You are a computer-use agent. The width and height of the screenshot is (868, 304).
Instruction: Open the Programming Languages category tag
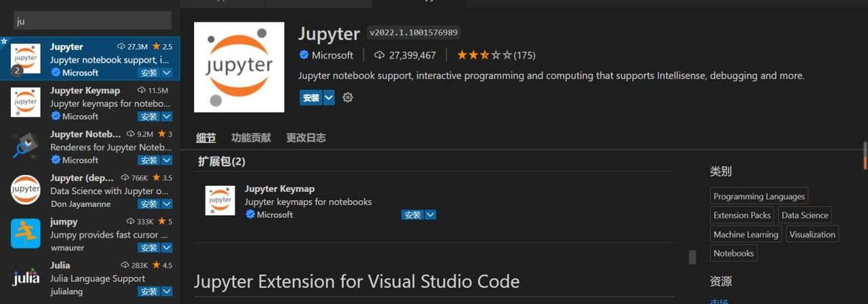click(759, 196)
